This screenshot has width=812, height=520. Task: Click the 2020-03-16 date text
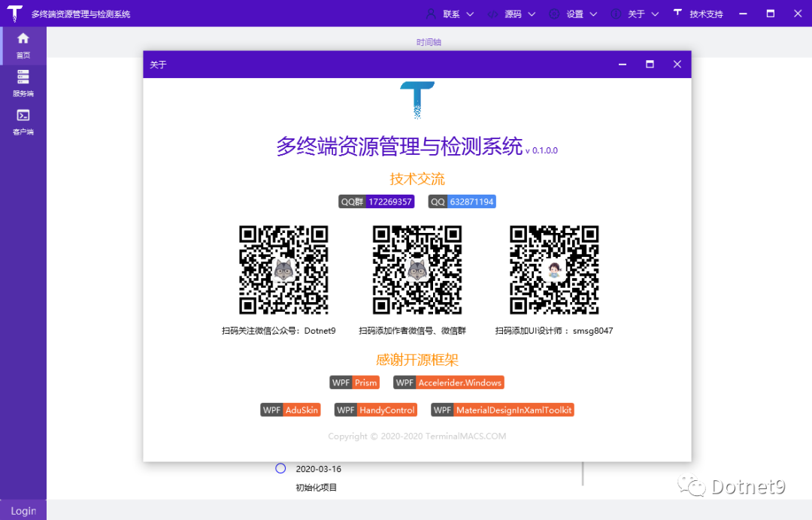(319, 470)
